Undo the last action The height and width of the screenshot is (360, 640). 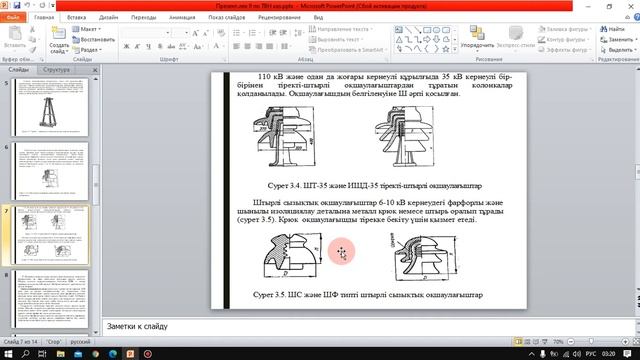point(28,6)
